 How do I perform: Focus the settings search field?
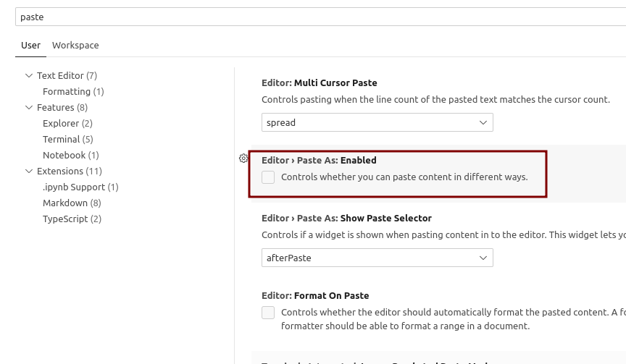click(320, 17)
